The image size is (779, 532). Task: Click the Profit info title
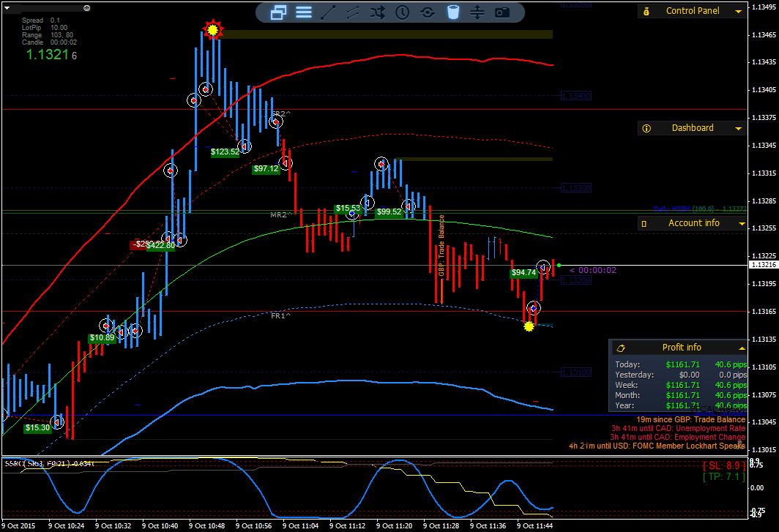point(682,348)
